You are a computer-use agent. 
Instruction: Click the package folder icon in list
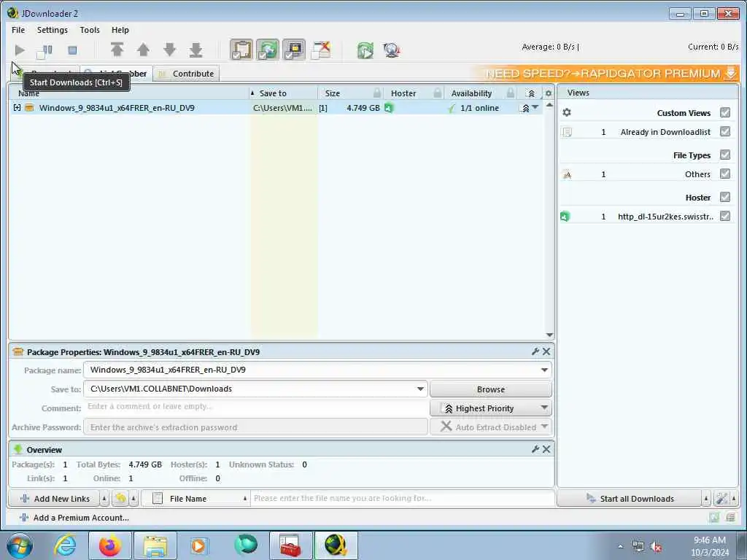point(29,108)
